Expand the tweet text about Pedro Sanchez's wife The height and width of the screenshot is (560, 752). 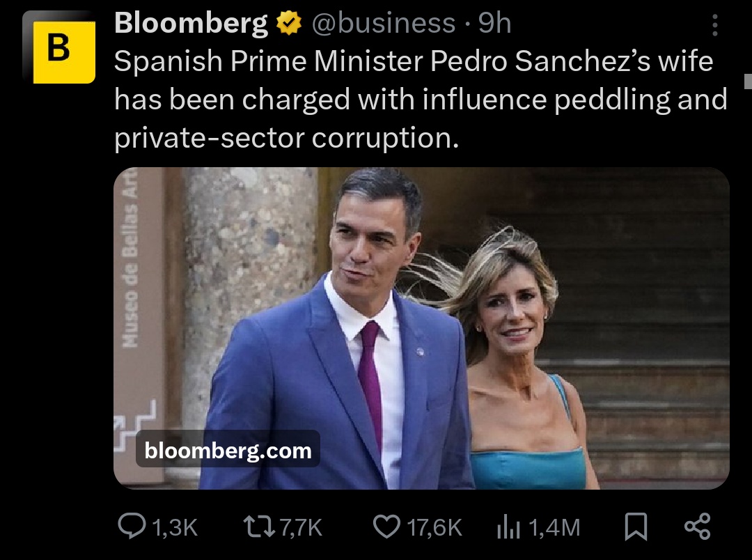click(x=418, y=100)
